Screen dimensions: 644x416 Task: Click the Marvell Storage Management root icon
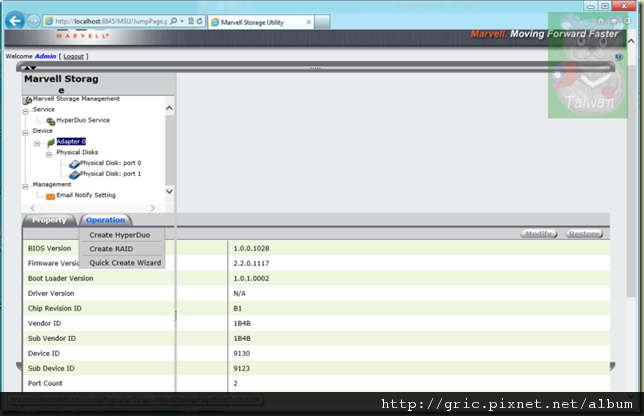[x=28, y=100]
